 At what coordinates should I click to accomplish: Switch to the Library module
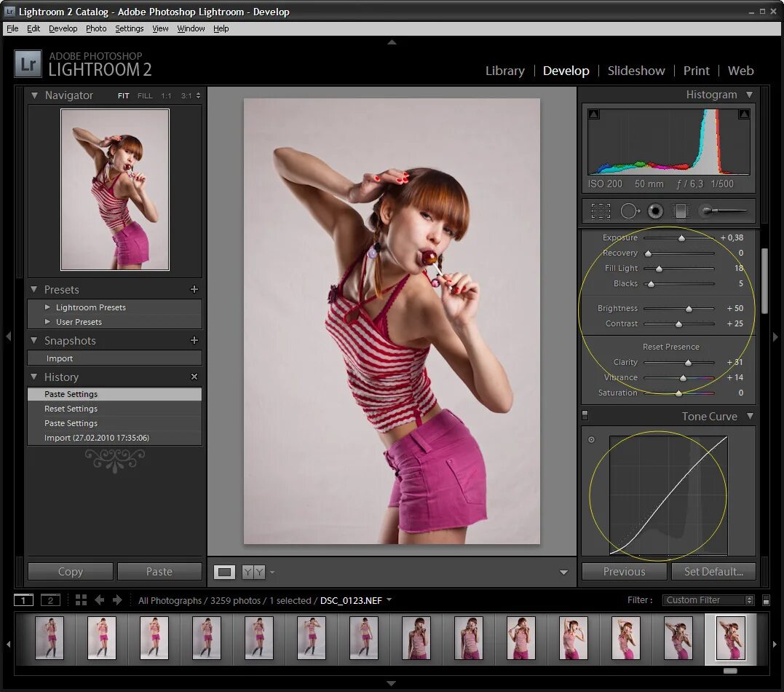pyautogui.click(x=504, y=71)
